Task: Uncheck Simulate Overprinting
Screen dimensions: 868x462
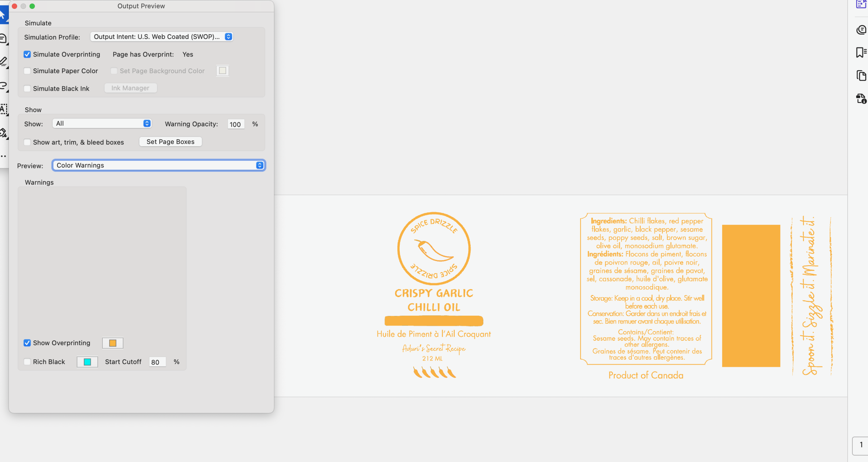Action: point(27,55)
